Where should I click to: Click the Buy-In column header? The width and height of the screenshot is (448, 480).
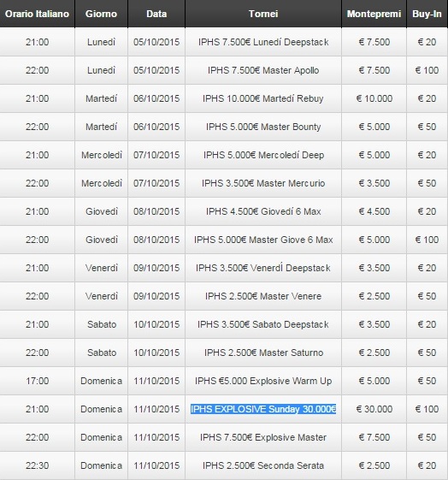click(427, 14)
